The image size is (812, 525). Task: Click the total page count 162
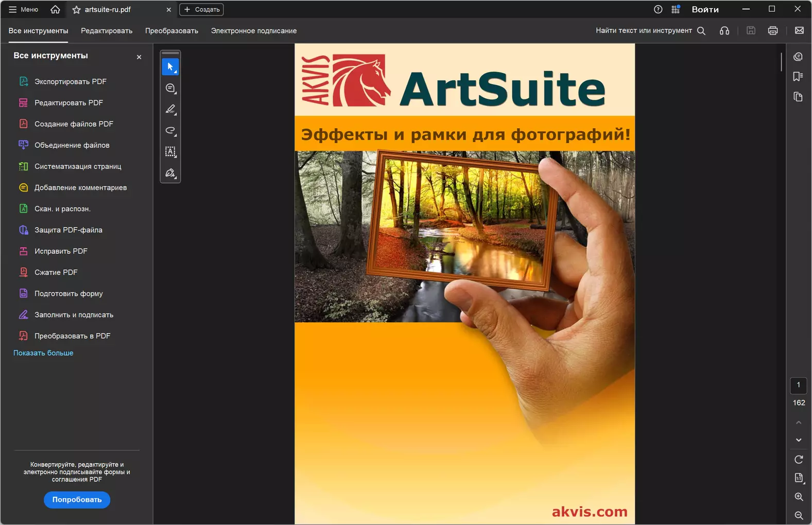click(799, 403)
